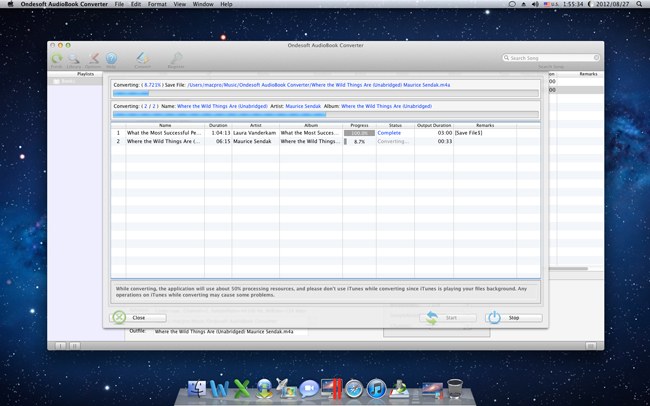650x406 pixels.
Task: Click the Maurice Sendak artist link
Action: click(303, 106)
